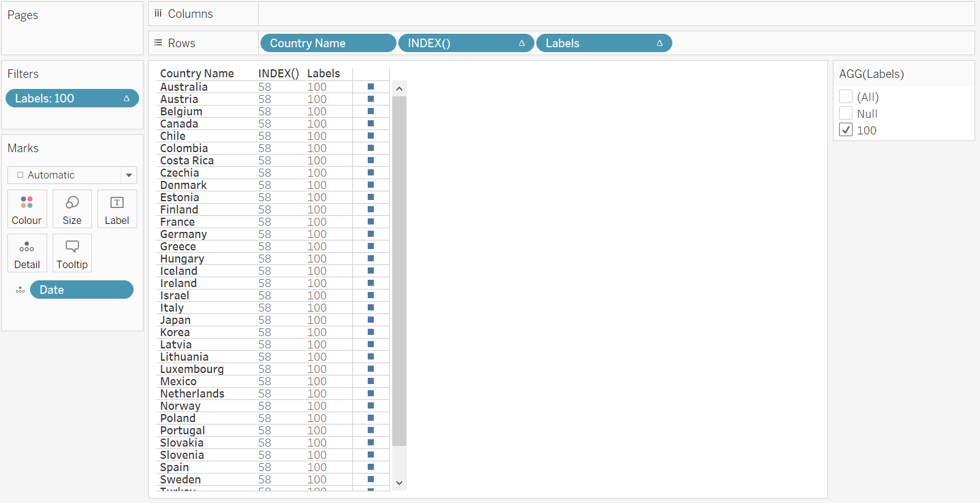Viewport: 980px width, 503px height.
Task: Click the 100 label value for Greece
Action: coord(317,246)
